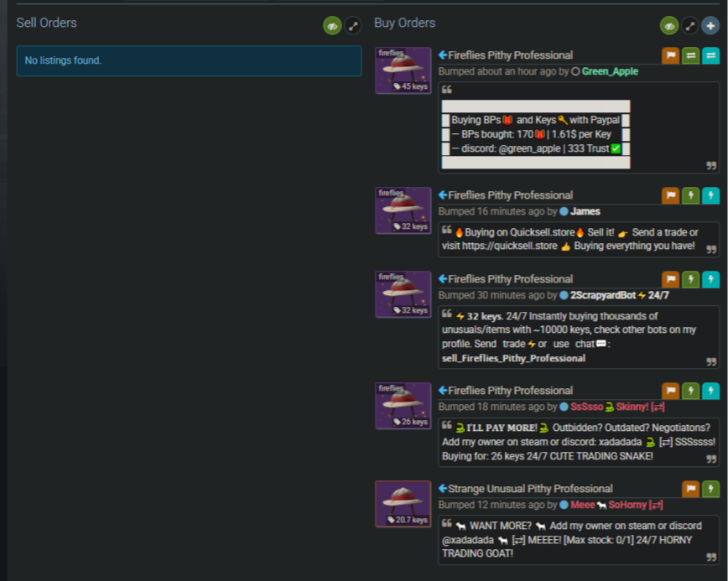
Task: Open James's 32 keys hat thumbnail
Action: click(403, 210)
